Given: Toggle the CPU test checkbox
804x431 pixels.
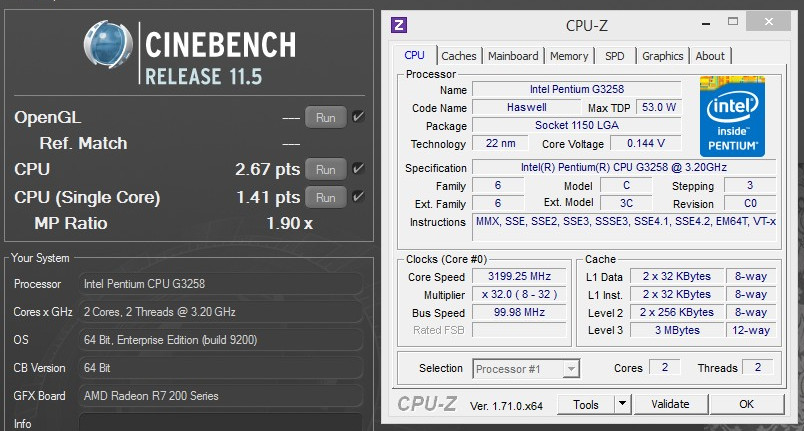Looking at the screenshot, I should (x=358, y=169).
